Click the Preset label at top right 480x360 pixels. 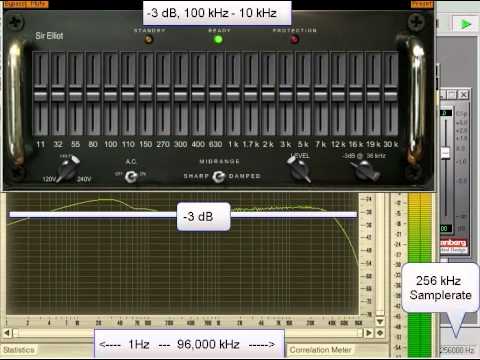[x=422, y=4]
